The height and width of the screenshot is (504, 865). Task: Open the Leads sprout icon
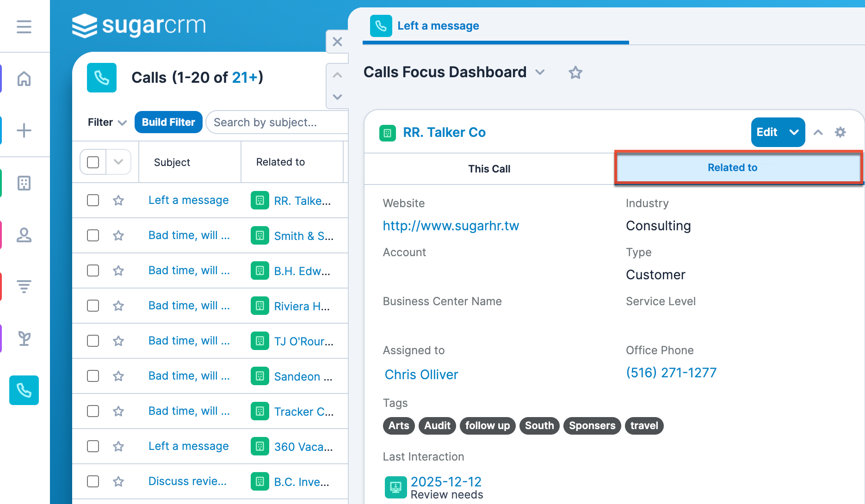tap(24, 338)
